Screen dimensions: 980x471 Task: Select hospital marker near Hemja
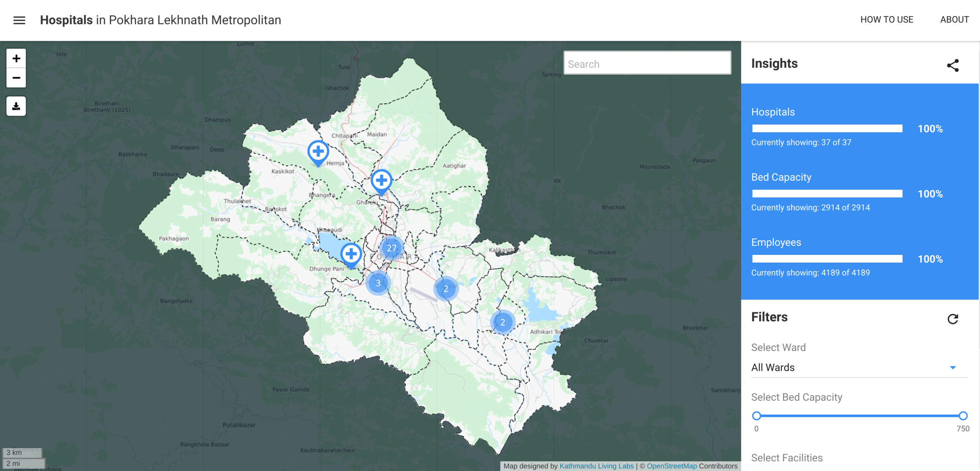[318, 152]
